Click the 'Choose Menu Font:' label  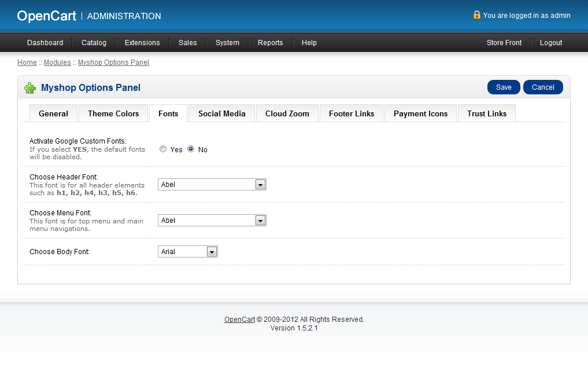(60, 213)
